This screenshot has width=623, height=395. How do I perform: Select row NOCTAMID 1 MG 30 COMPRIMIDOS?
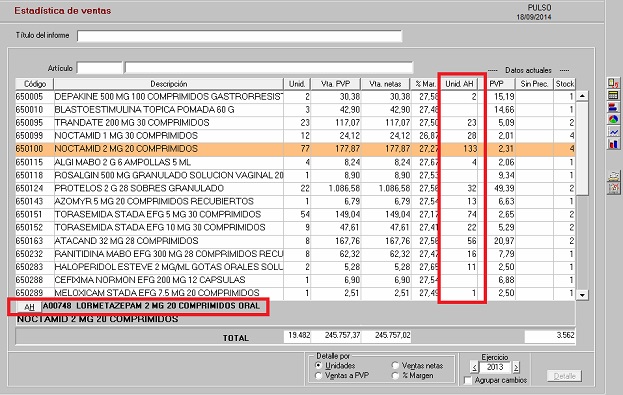click(295, 136)
